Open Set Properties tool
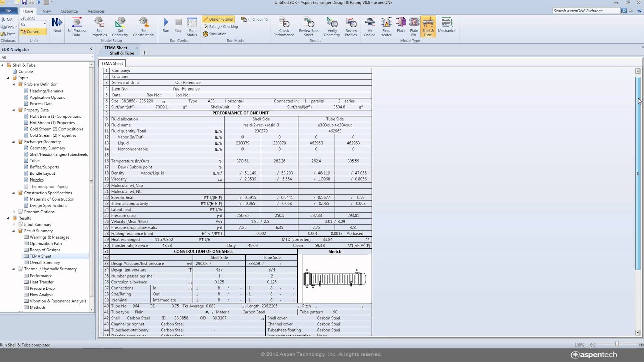This screenshot has width=644, height=362. pyautogui.click(x=99, y=27)
